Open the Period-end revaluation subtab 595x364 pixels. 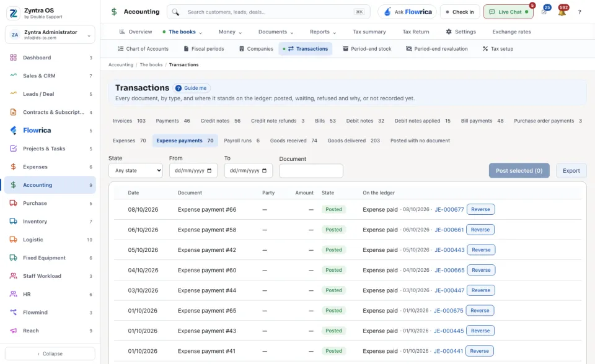coord(437,49)
